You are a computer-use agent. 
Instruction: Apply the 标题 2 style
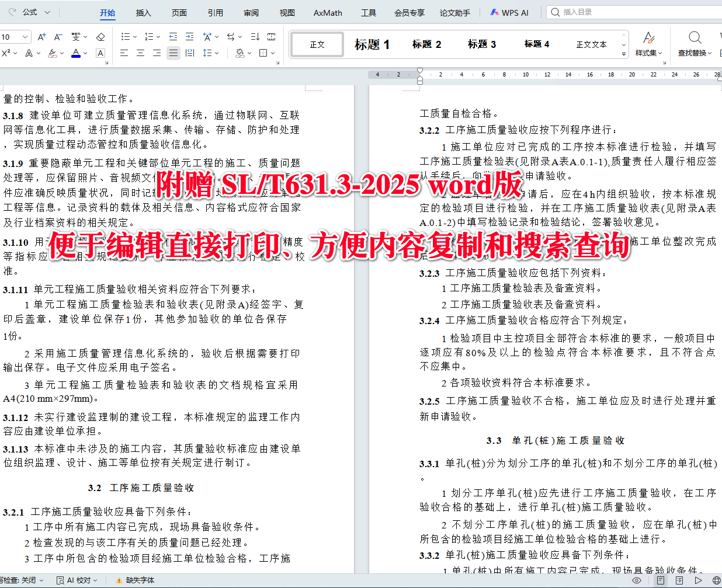426,44
